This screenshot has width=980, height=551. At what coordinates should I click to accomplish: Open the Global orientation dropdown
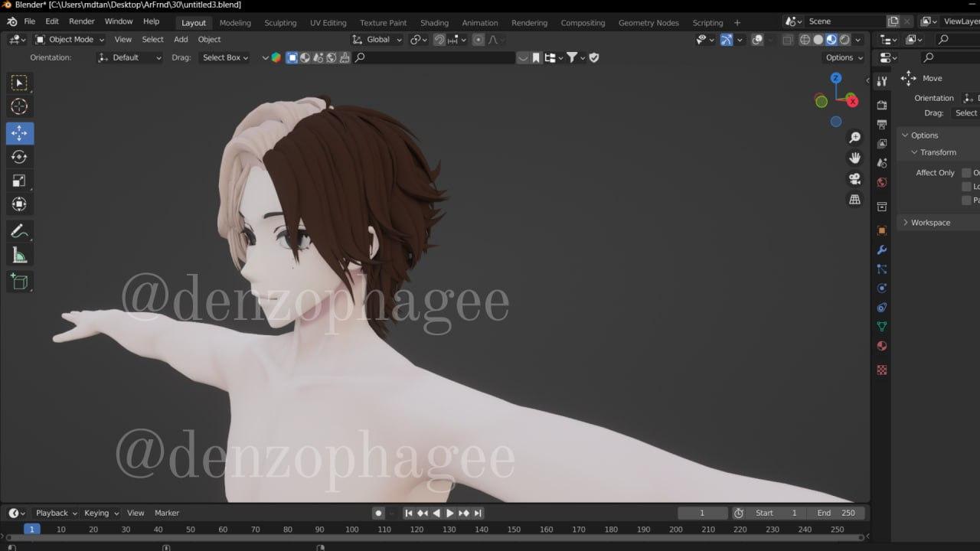[377, 40]
